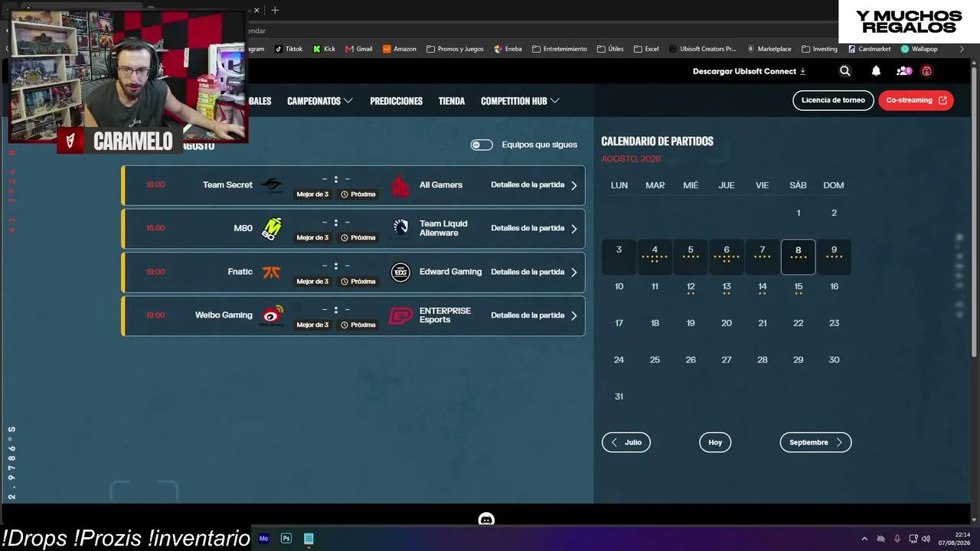Go to the next month Septiembre
This screenshot has height=551, width=980.
coord(815,442)
